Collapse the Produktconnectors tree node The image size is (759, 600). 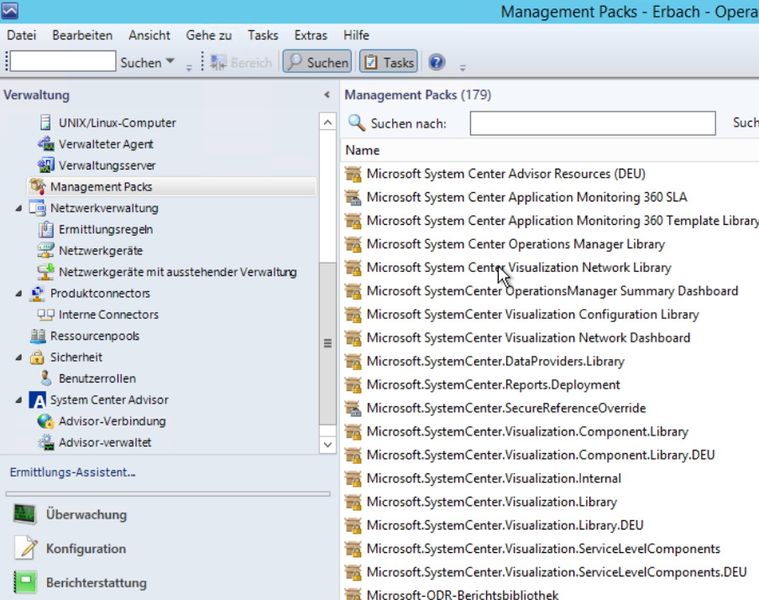click(18, 293)
